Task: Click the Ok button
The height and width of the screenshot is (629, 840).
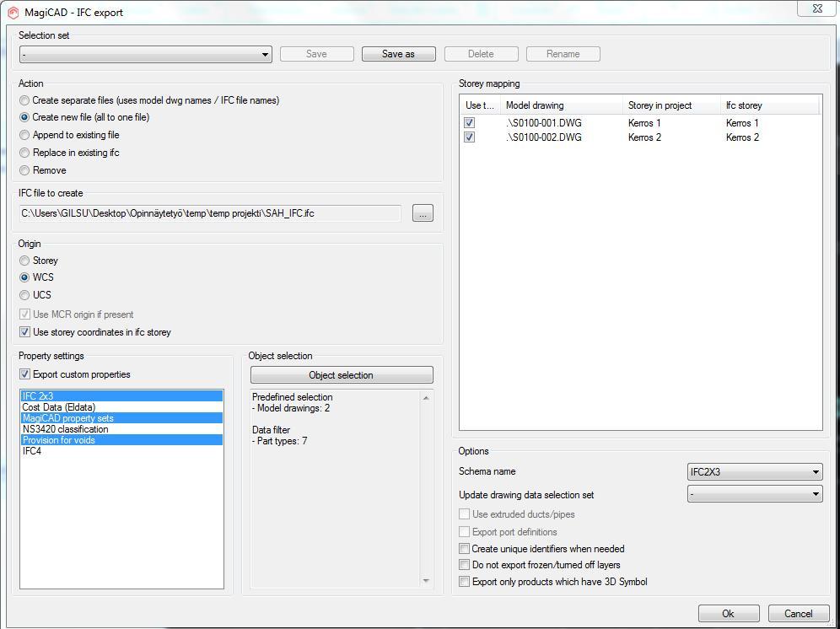Action: pos(729,614)
